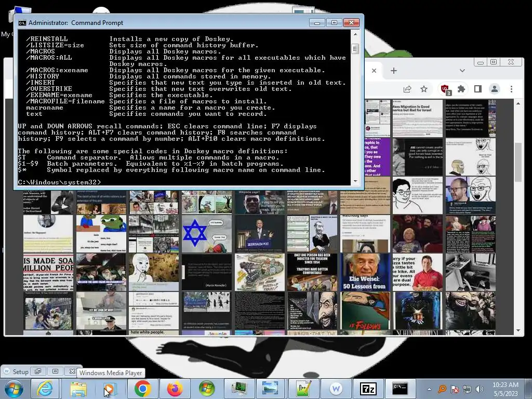Open Chrome profile avatar

pos(495,89)
